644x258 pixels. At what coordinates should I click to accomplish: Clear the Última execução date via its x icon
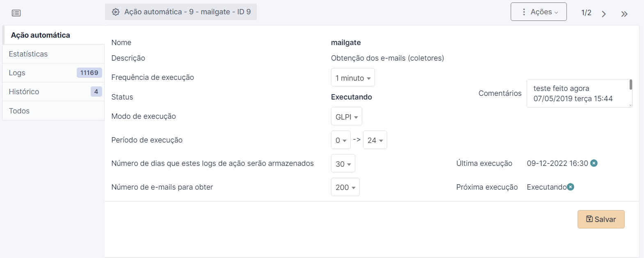pos(594,163)
